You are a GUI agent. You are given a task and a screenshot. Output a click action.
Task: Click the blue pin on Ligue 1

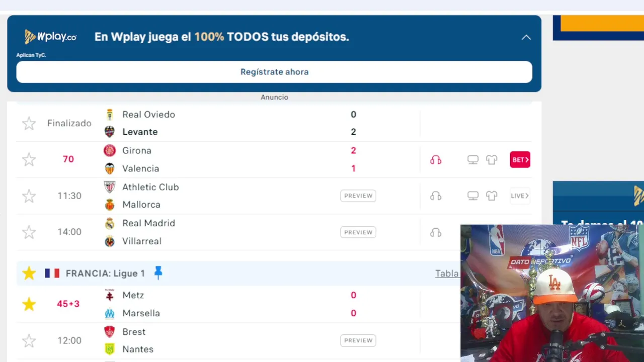(158, 273)
